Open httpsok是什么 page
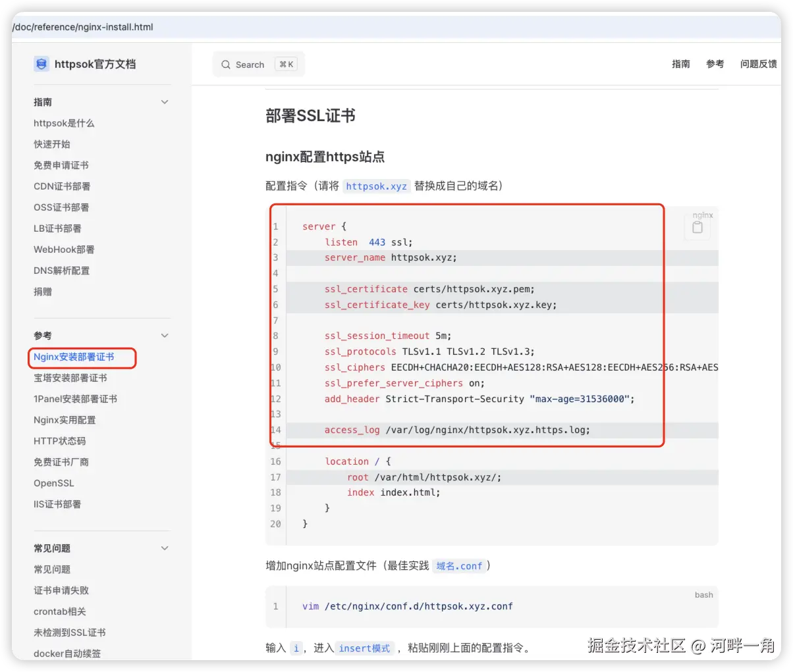Viewport: 793px width, 672px height. click(x=64, y=123)
